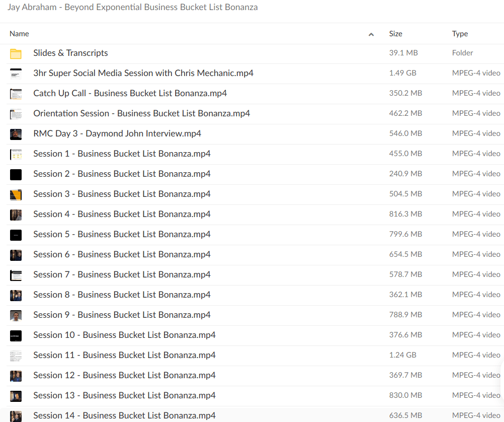The height and width of the screenshot is (422, 504).
Task: Select the Session 10 row
Action: pyautogui.click(x=124, y=335)
